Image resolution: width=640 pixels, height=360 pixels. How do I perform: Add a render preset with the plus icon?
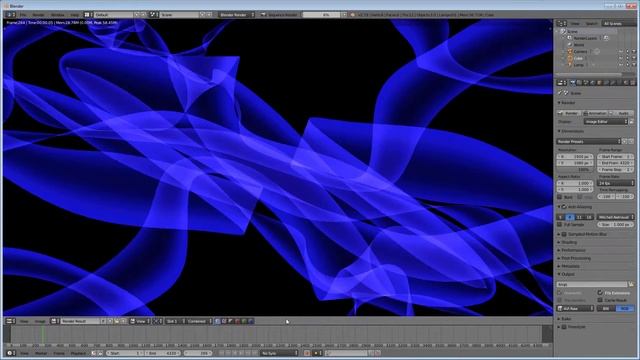tap(624, 141)
